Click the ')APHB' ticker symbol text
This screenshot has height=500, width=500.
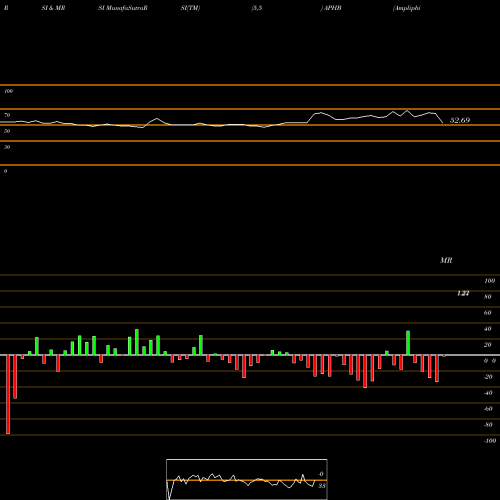click(x=331, y=8)
